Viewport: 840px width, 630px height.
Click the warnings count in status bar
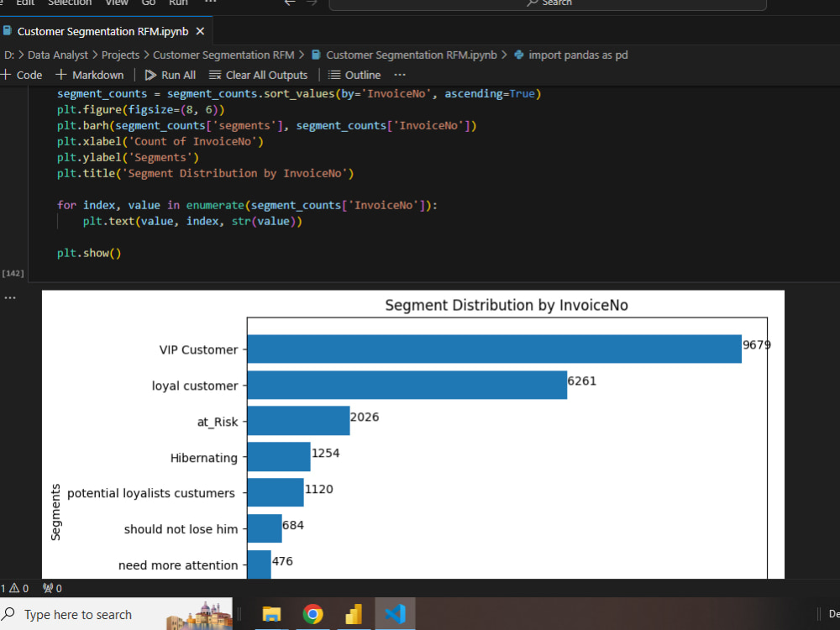(x=18, y=588)
